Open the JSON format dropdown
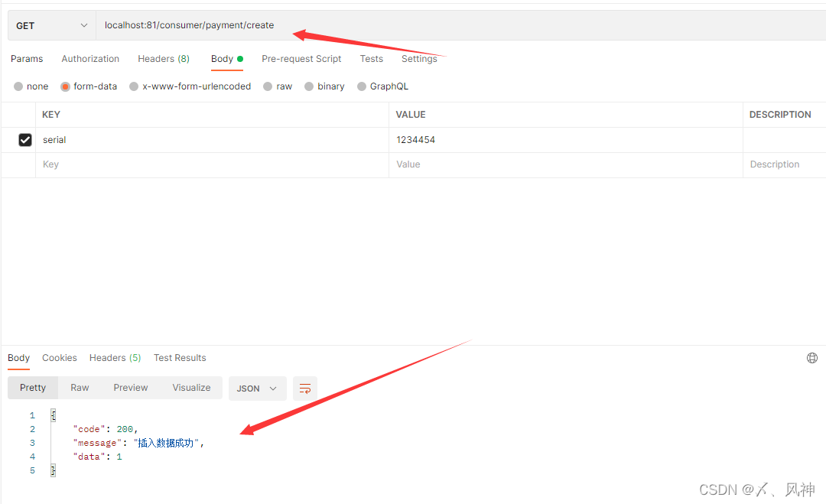This screenshot has height=504, width=826. click(x=257, y=389)
